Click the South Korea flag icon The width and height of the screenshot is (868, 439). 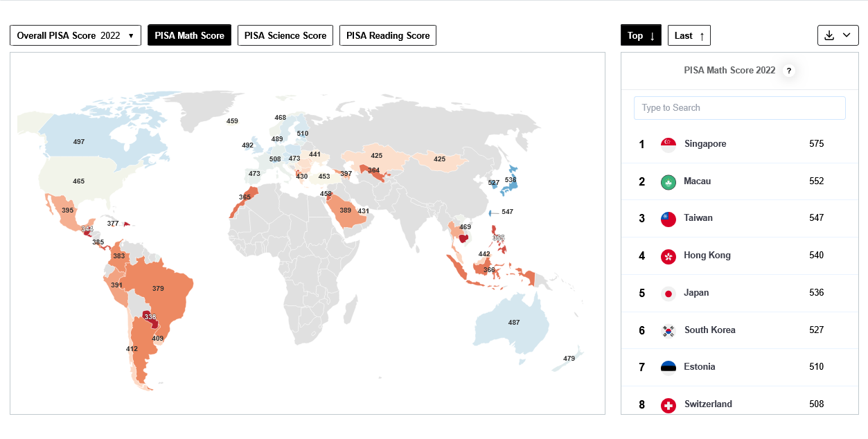[x=668, y=331]
